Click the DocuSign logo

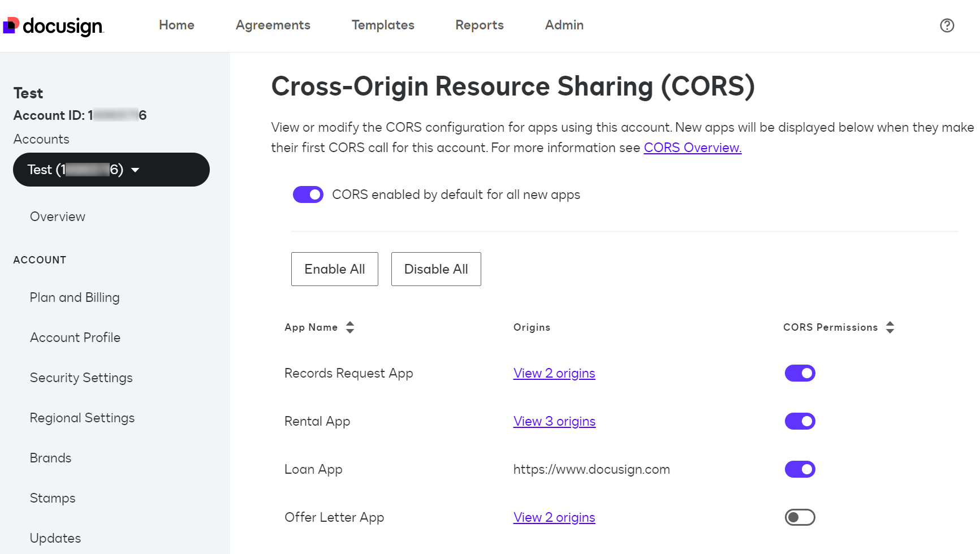(x=54, y=25)
